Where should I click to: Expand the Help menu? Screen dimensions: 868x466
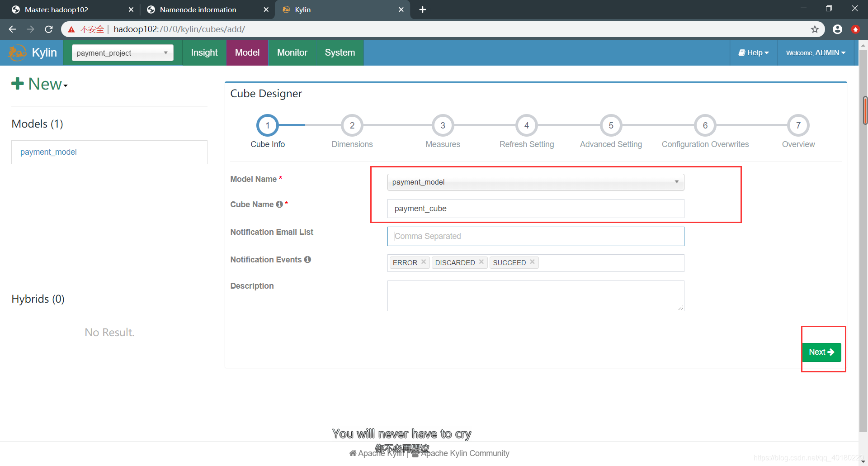(x=754, y=52)
